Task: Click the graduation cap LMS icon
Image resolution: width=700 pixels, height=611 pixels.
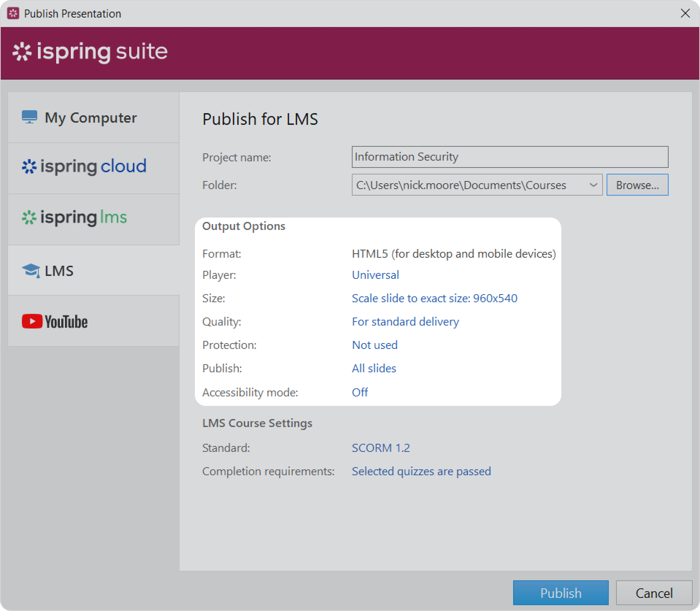Action: [31, 271]
